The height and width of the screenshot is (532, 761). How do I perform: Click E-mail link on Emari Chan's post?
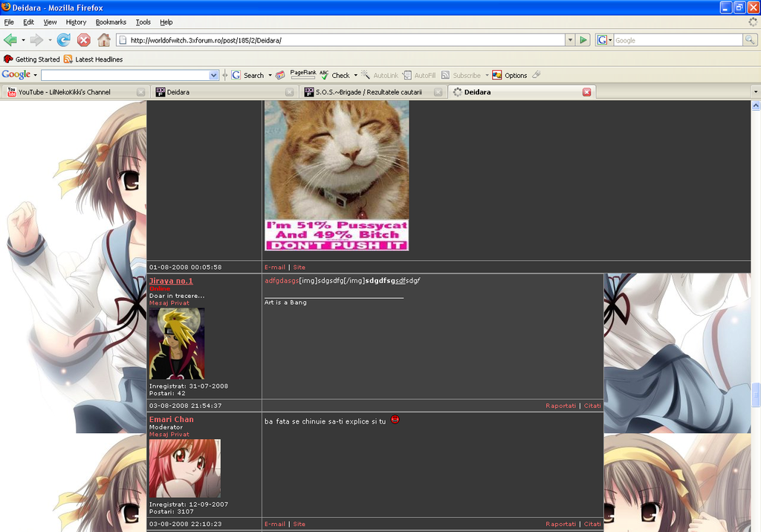click(x=275, y=525)
